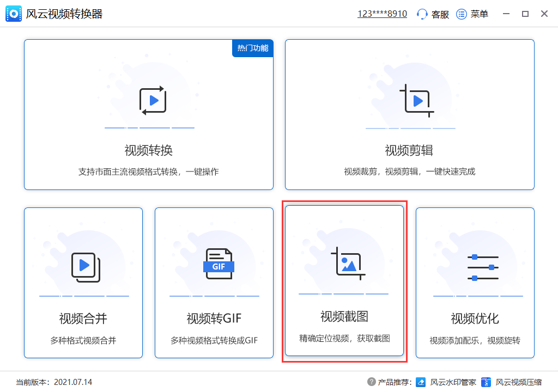Click the 视频优化 title text

click(x=475, y=318)
